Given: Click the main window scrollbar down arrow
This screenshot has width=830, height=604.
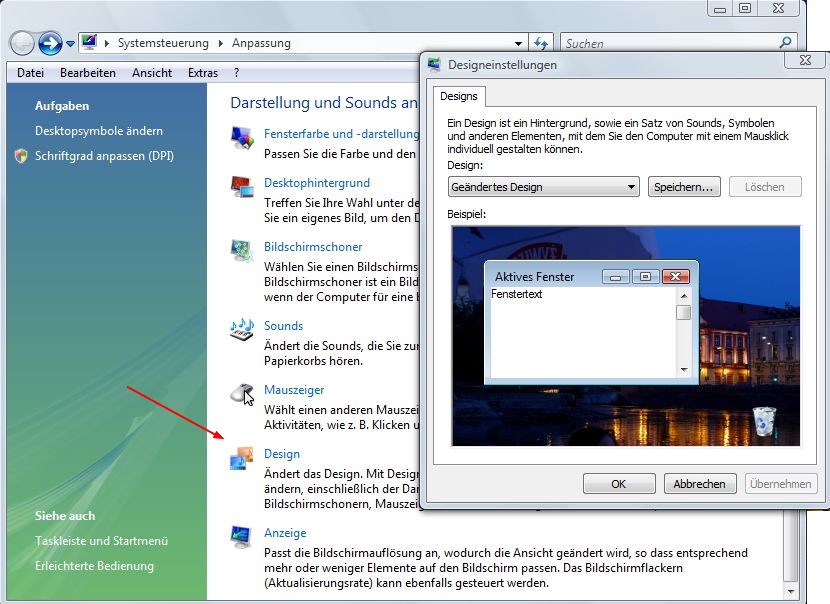Looking at the screenshot, I should pos(790,591).
